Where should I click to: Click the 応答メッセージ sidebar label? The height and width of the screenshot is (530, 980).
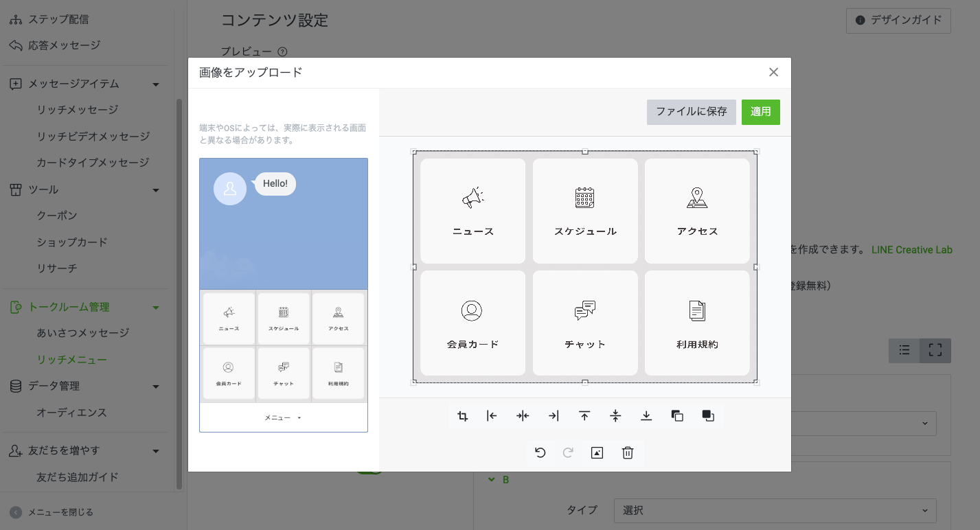[65, 45]
